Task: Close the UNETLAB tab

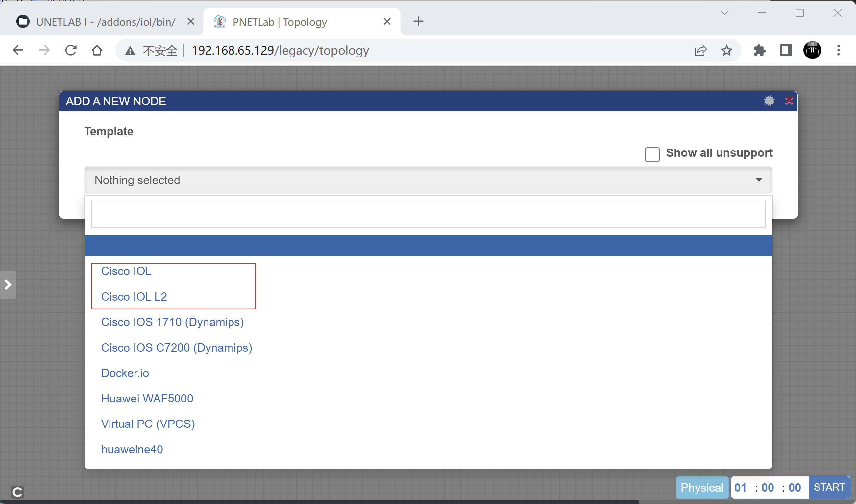Action: [191, 21]
